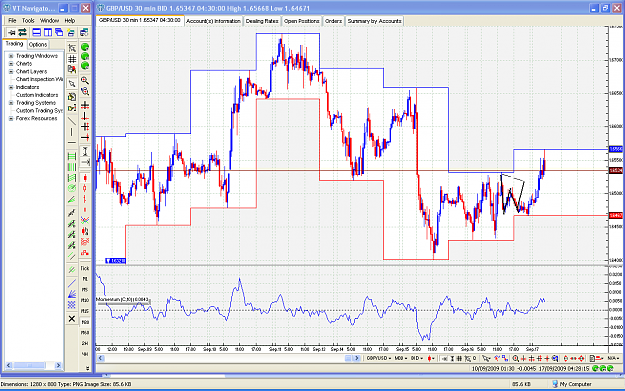The height and width of the screenshot is (391, 625).
Task: Open the Window menu
Action: (x=49, y=20)
